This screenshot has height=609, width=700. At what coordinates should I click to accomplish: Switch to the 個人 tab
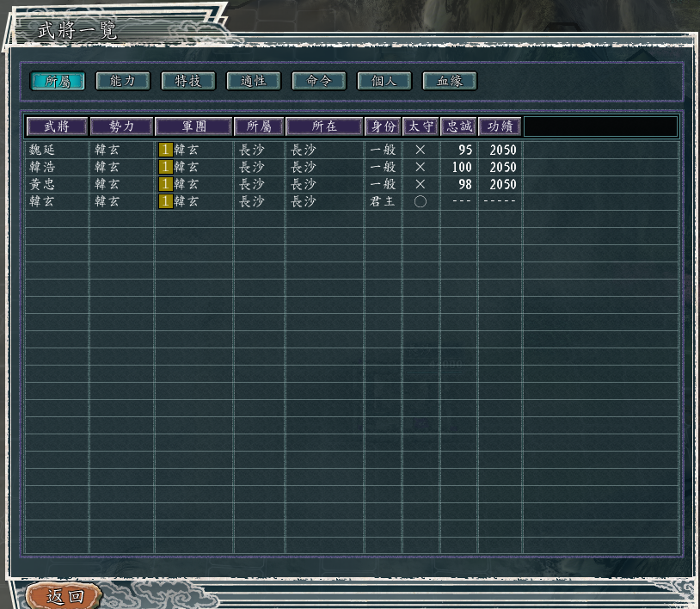click(384, 81)
